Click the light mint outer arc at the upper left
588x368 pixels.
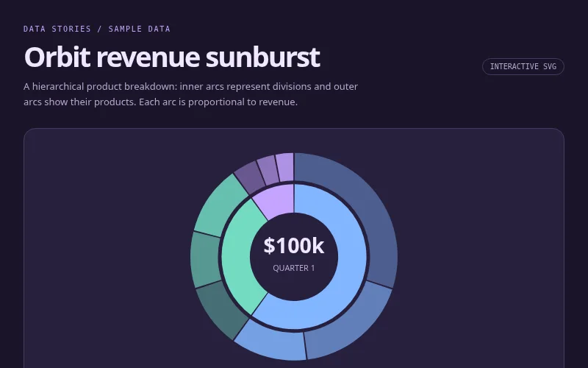pyautogui.click(x=219, y=205)
